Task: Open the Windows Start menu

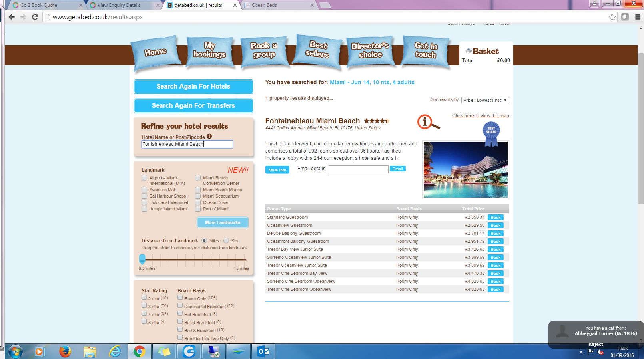Action: [15, 351]
